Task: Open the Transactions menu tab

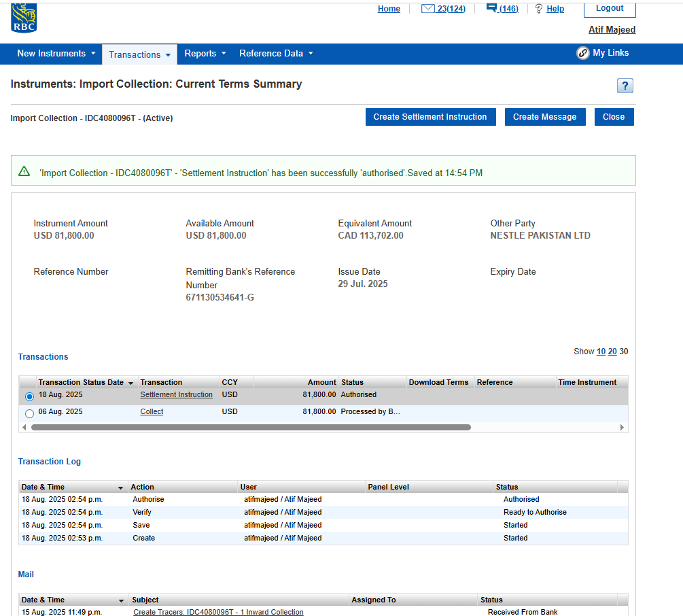Action: (139, 54)
